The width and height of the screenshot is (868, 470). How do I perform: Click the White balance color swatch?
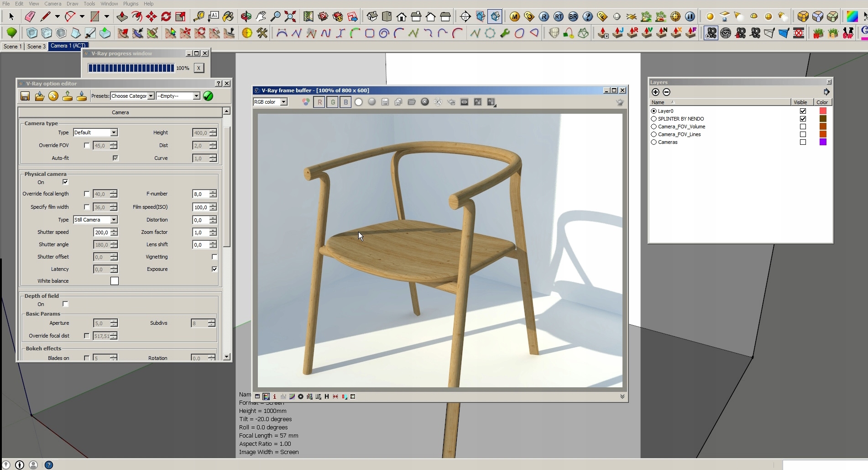pos(115,281)
